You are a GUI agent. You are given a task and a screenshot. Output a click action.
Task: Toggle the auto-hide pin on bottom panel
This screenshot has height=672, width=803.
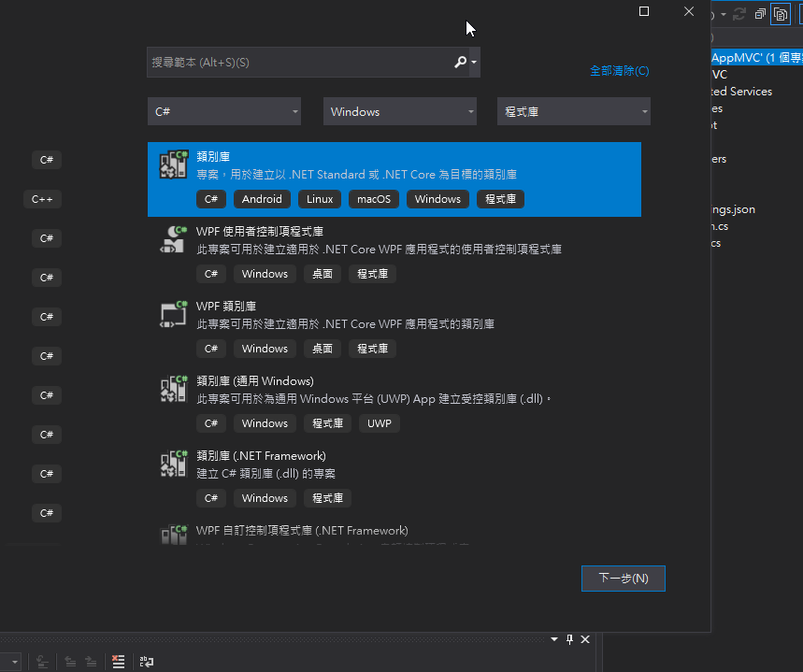pos(569,639)
